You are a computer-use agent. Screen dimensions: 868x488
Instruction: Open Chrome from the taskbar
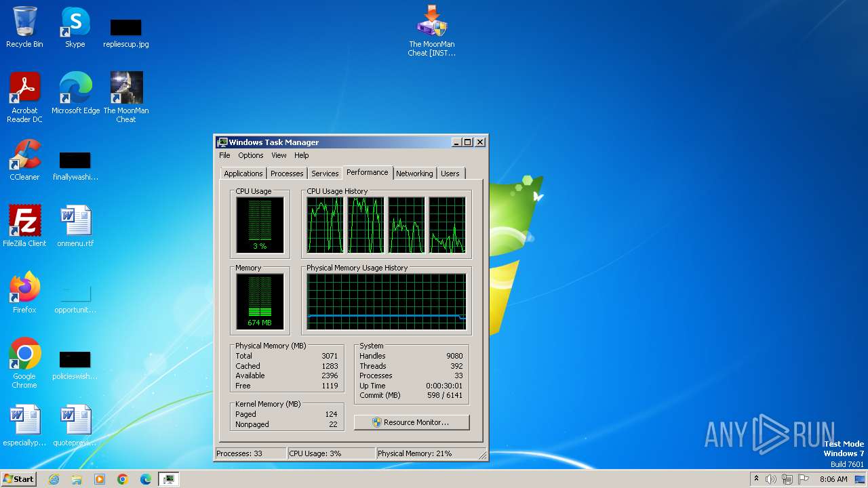coord(123,479)
